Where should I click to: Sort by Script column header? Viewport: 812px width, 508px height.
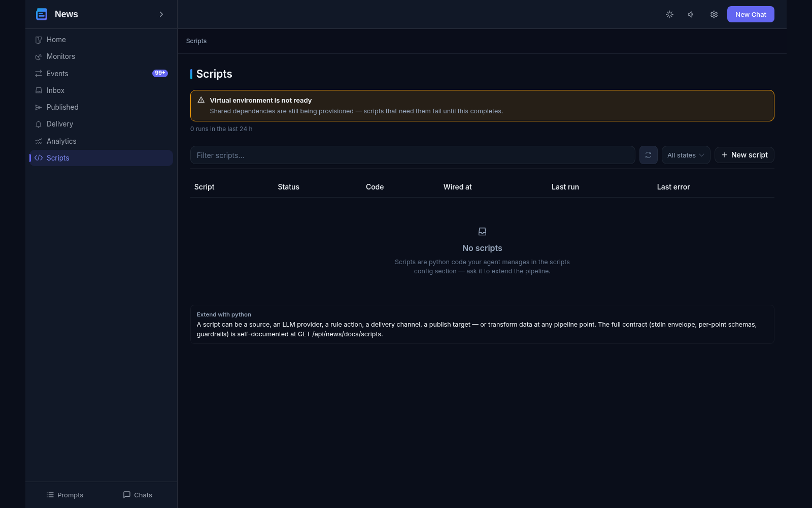tap(204, 187)
